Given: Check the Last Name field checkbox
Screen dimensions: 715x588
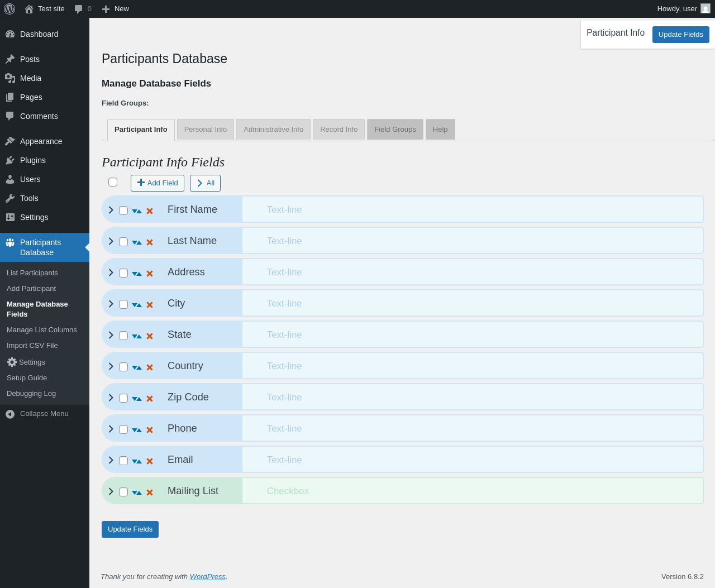Looking at the screenshot, I should pyautogui.click(x=123, y=242).
